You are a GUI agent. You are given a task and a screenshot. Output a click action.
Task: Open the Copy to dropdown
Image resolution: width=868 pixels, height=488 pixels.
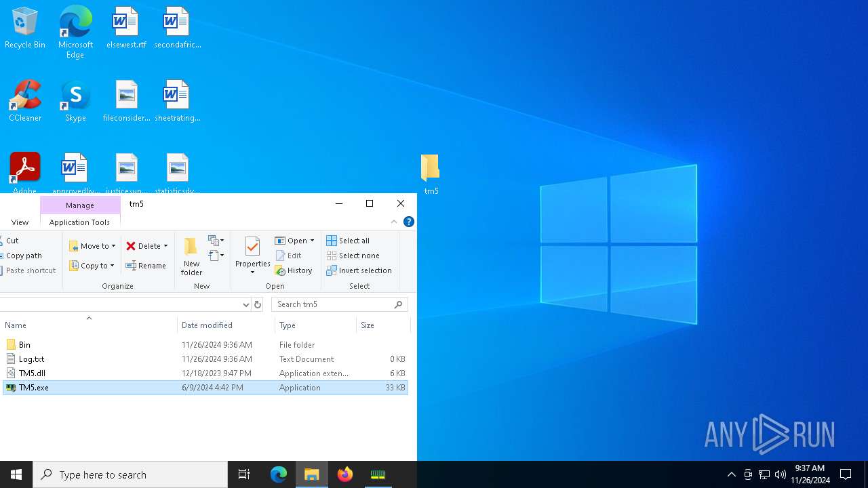pos(92,266)
